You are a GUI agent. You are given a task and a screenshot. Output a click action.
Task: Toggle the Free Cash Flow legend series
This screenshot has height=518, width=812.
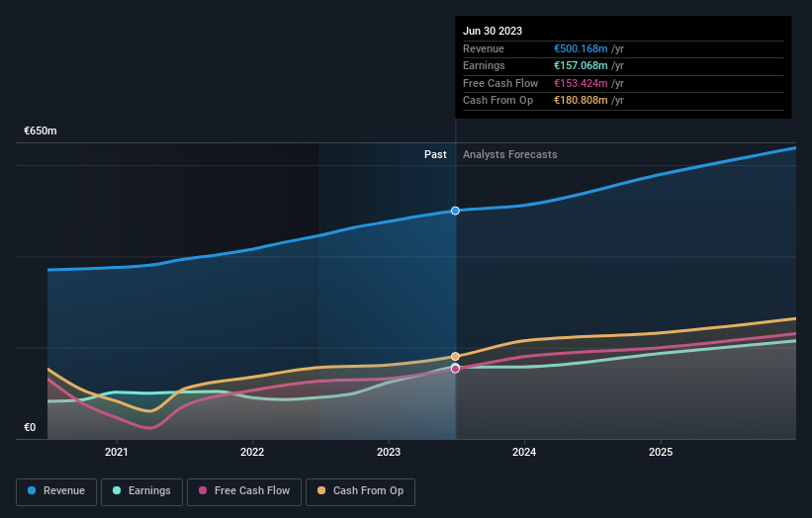pyautogui.click(x=244, y=491)
